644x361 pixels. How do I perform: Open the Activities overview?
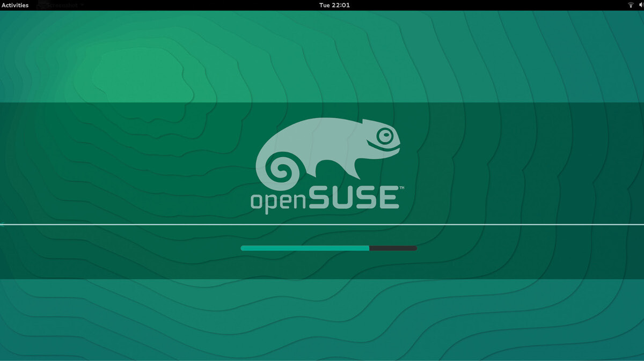click(15, 5)
